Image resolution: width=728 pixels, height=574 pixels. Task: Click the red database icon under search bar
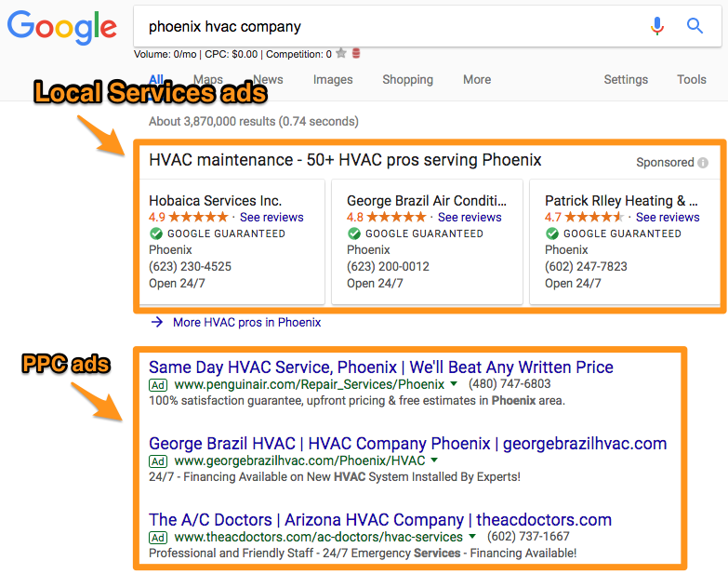[357, 54]
